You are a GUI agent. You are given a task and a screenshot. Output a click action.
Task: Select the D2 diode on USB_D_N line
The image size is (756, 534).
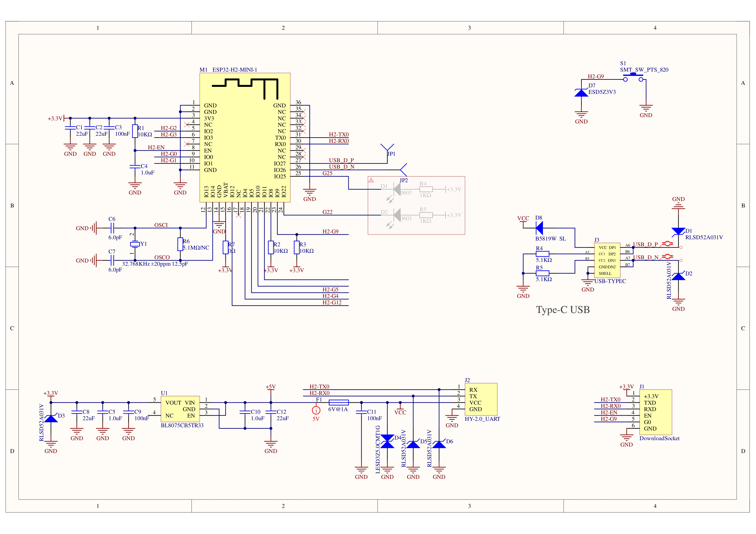tap(678, 276)
